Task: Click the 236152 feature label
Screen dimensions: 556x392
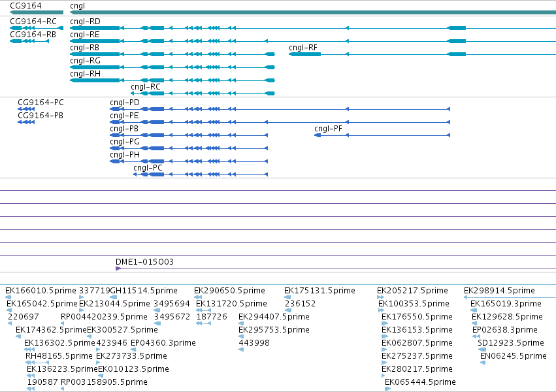Action: pyautogui.click(x=301, y=304)
